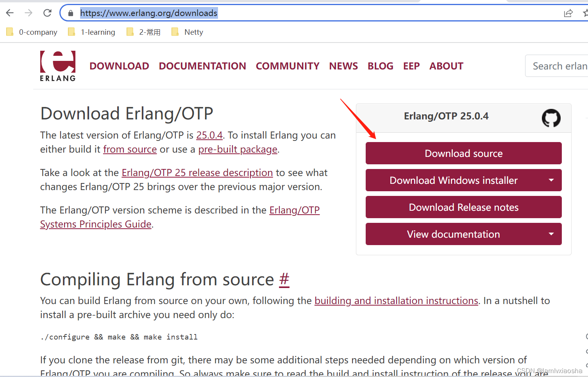Click the Download Release notes button
Screen dimensions: 588x377
tap(464, 207)
